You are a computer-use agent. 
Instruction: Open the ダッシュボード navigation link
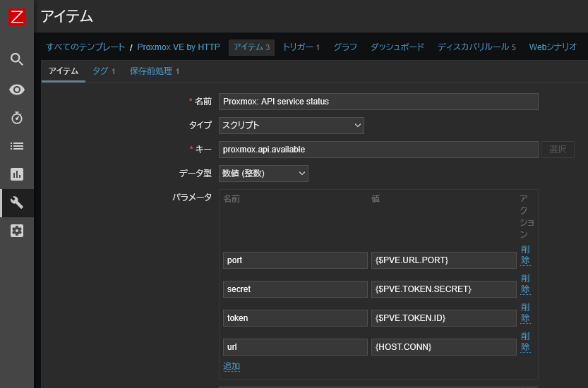click(397, 47)
